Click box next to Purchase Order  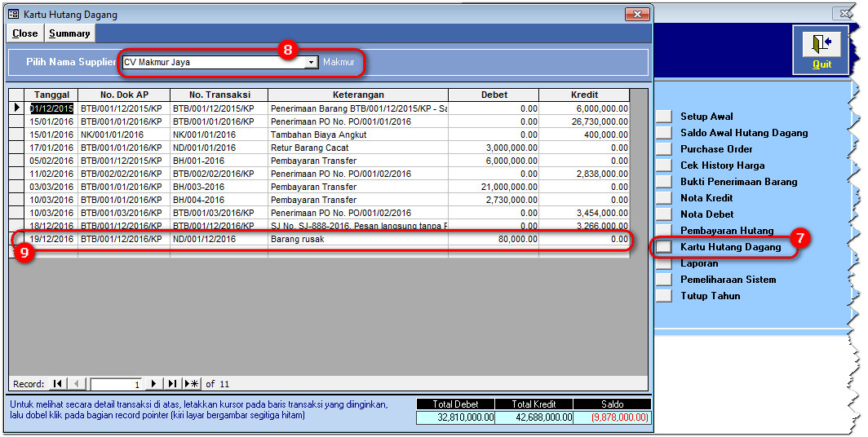coord(664,149)
